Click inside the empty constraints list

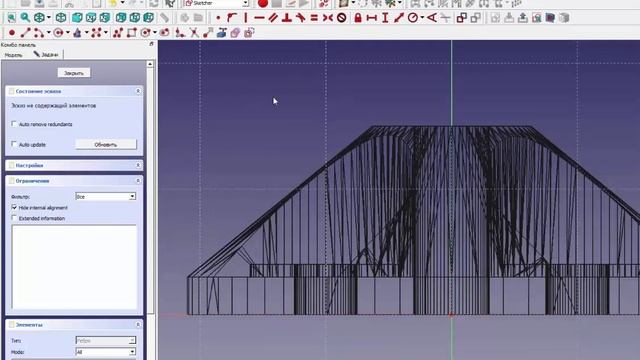(74, 267)
